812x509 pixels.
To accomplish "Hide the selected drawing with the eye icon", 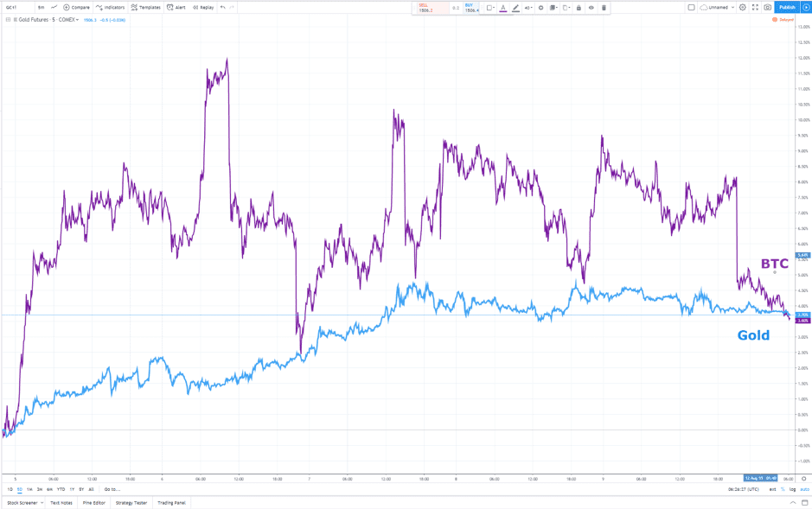I will tap(591, 8).
